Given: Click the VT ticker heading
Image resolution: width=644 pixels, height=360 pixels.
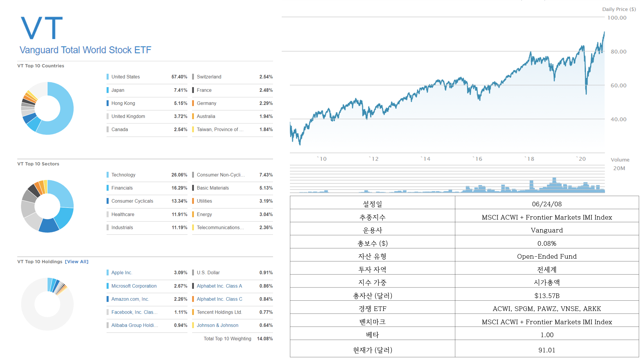Looking at the screenshot, I should click(42, 28).
